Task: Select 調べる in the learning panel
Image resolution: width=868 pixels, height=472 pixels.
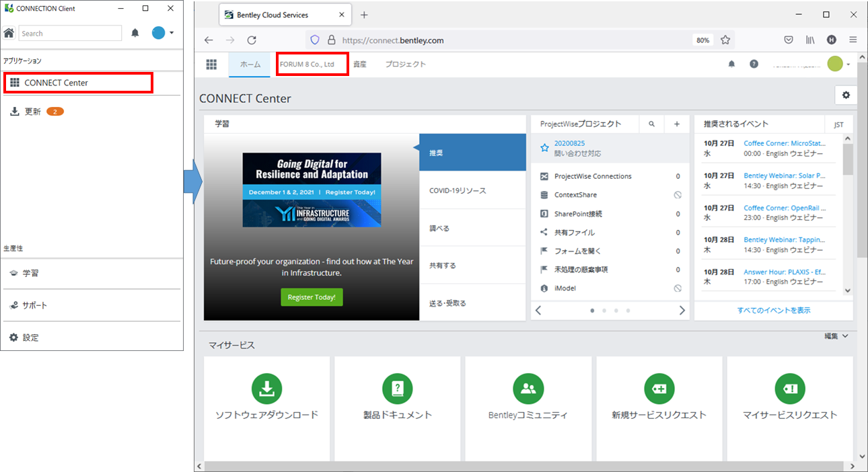Action: 472,228
